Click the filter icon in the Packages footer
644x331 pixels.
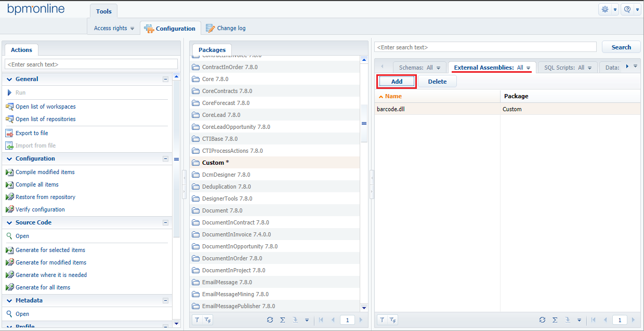point(197,320)
